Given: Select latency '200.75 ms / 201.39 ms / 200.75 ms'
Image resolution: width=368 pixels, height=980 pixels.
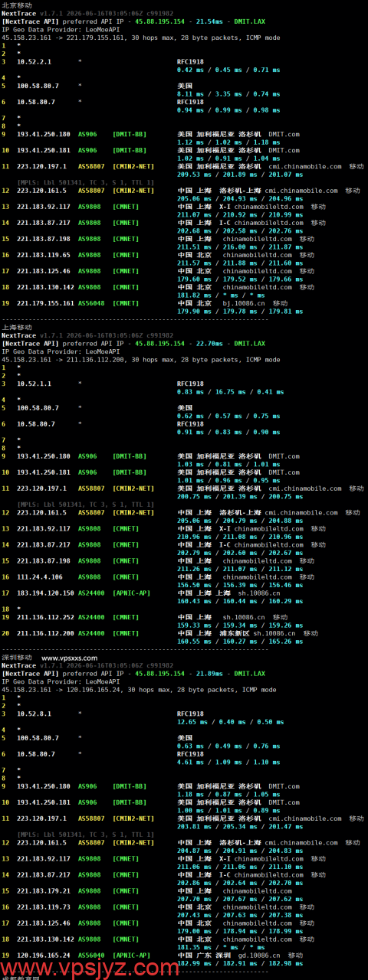Looking at the screenshot, I should (x=233, y=495).
